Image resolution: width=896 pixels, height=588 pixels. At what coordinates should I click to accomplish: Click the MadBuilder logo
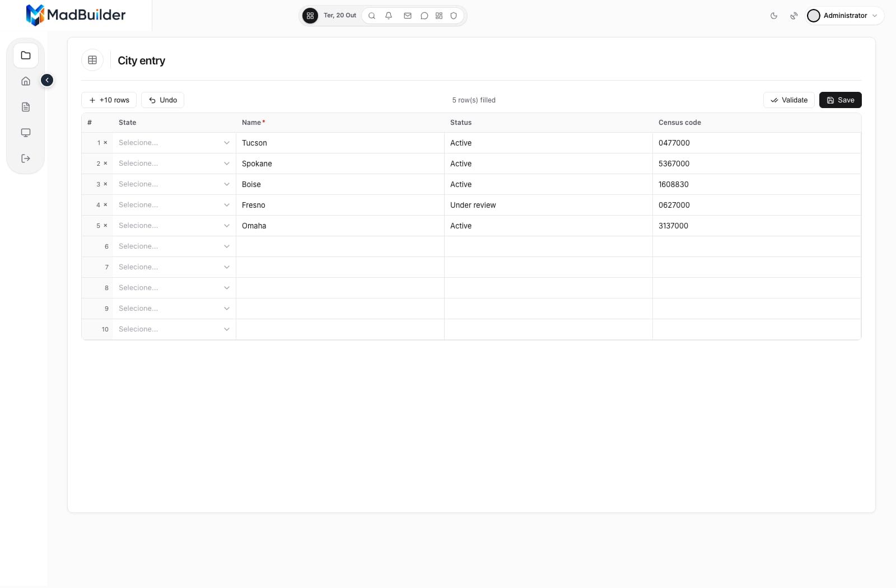[76, 15]
